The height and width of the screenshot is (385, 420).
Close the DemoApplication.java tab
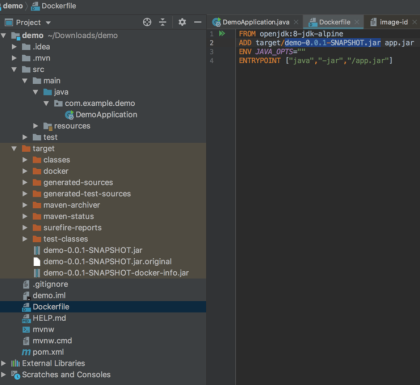click(296, 22)
